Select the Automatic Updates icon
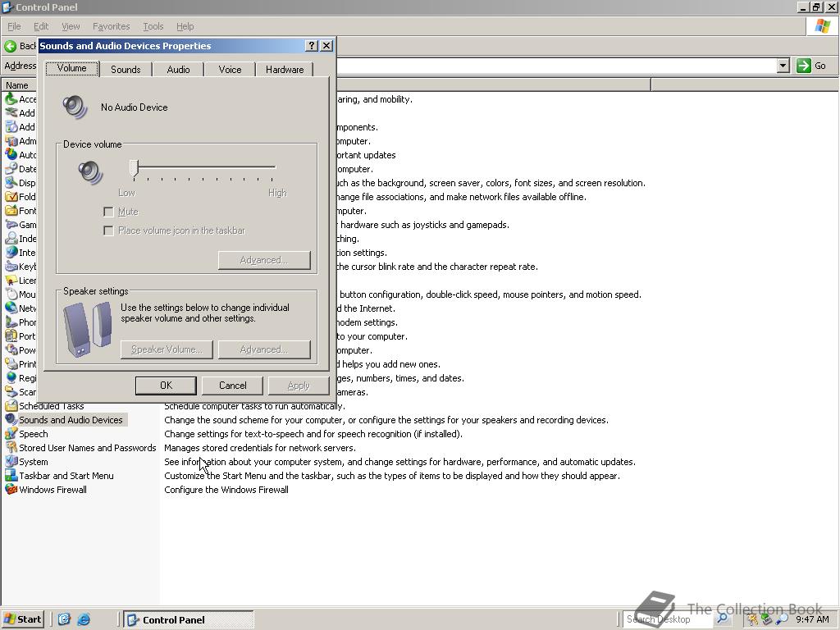 click(11, 155)
